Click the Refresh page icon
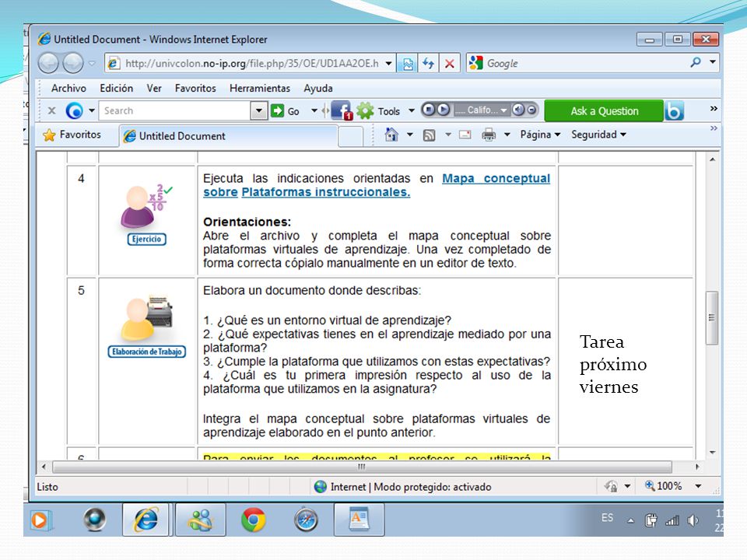The width and height of the screenshot is (747, 560). click(x=428, y=63)
